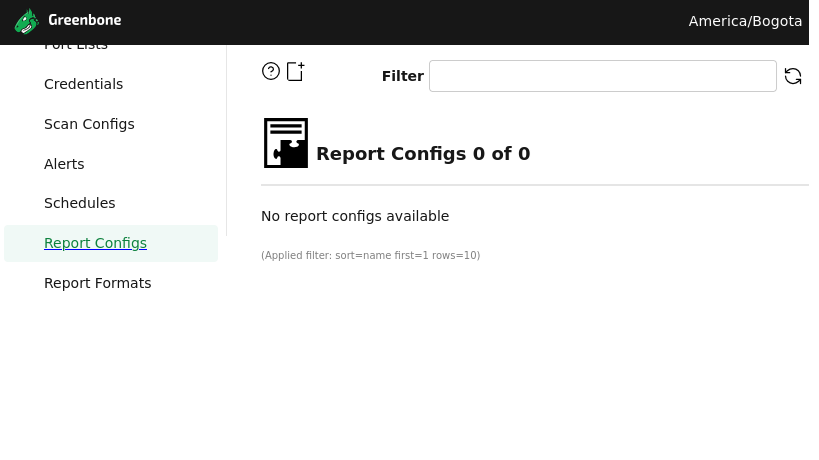Click the Greenbone dragon logo icon
Screen dimensions: 819x460
click(x=27, y=21)
